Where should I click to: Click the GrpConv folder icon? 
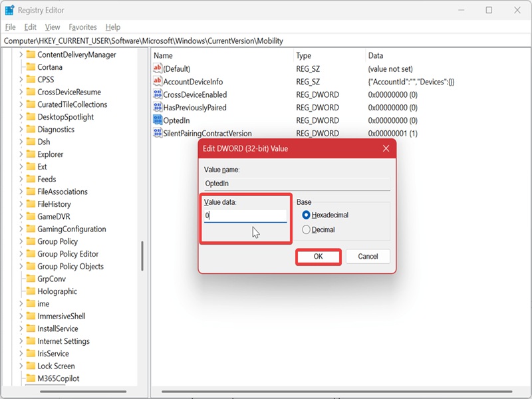[x=31, y=279]
